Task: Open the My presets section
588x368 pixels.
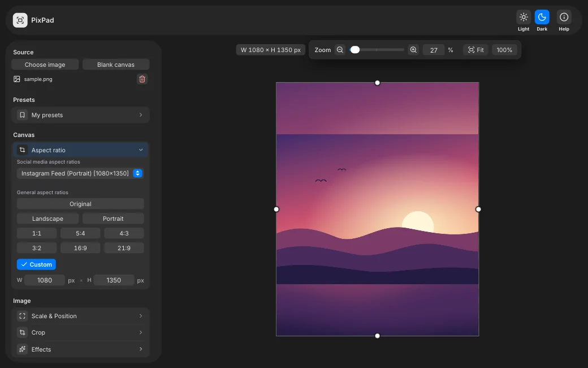Action: coord(81,115)
